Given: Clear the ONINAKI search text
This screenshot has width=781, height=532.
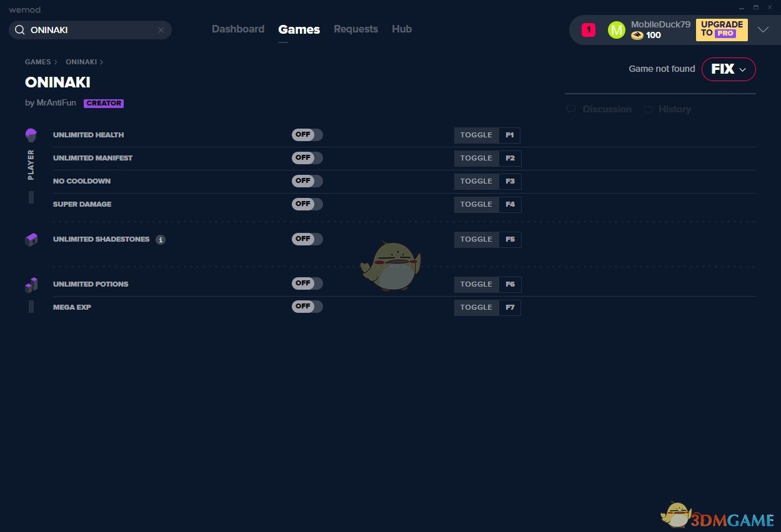Looking at the screenshot, I should point(161,30).
